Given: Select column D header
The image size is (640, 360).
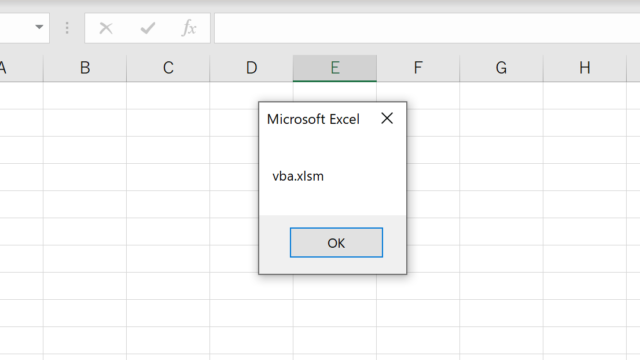Looking at the screenshot, I should coord(251,68).
